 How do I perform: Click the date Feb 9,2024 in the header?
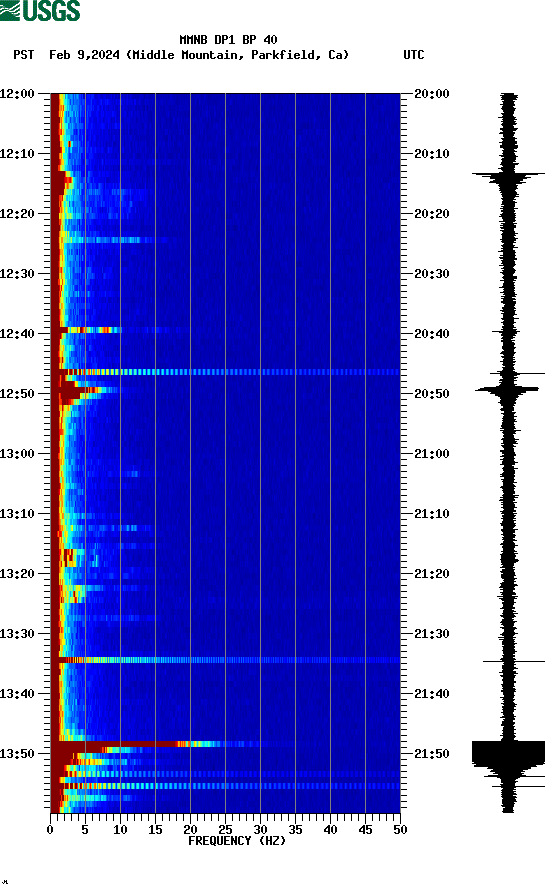pos(84,55)
